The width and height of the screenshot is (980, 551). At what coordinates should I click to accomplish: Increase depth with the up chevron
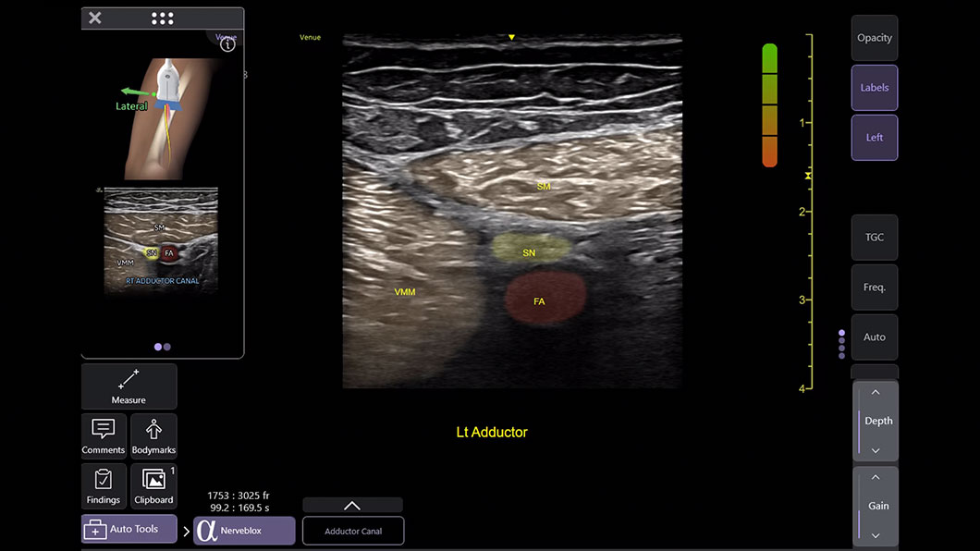tap(876, 393)
